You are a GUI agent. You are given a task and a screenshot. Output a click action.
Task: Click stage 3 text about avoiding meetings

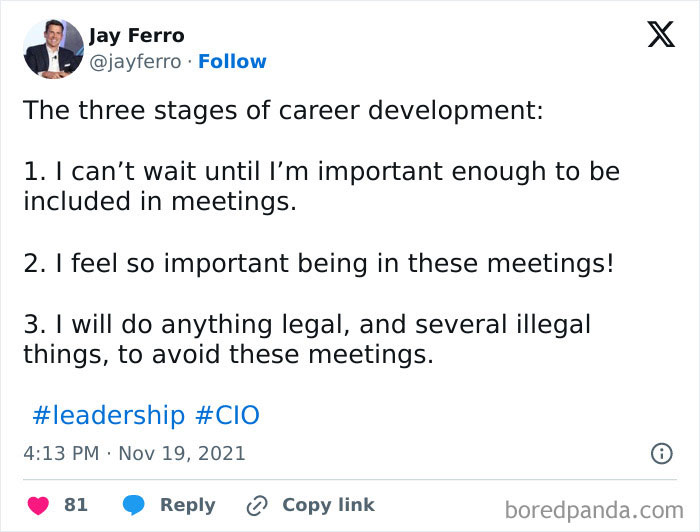point(306,339)
